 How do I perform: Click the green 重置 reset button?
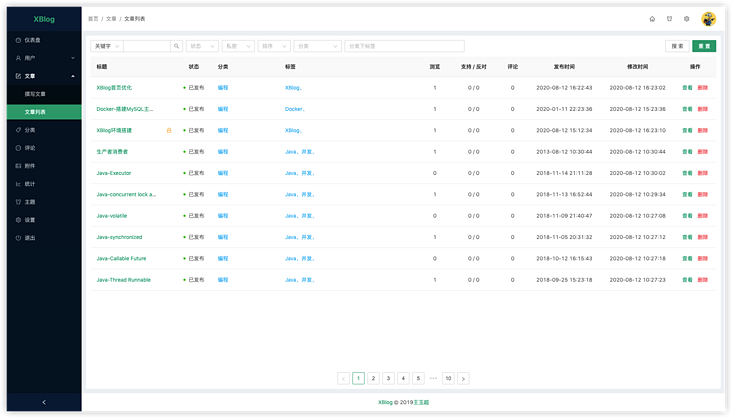[x=704, y=46]
